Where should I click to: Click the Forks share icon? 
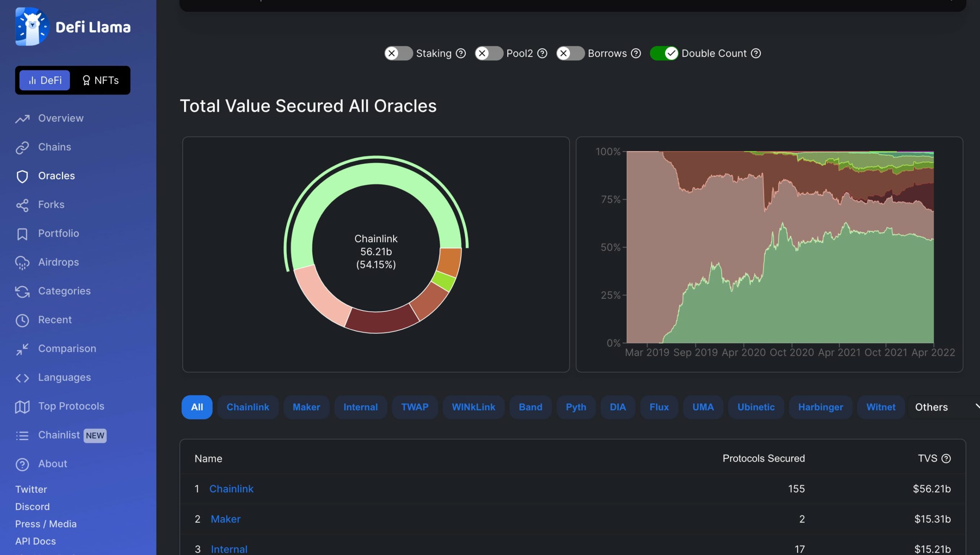[x=22, y=205]
